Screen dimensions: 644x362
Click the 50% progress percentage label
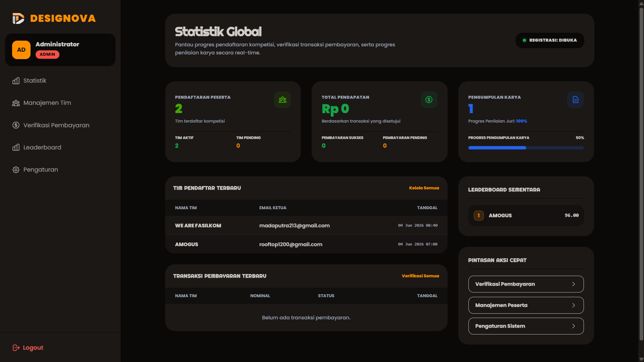[x=580, y=138]
